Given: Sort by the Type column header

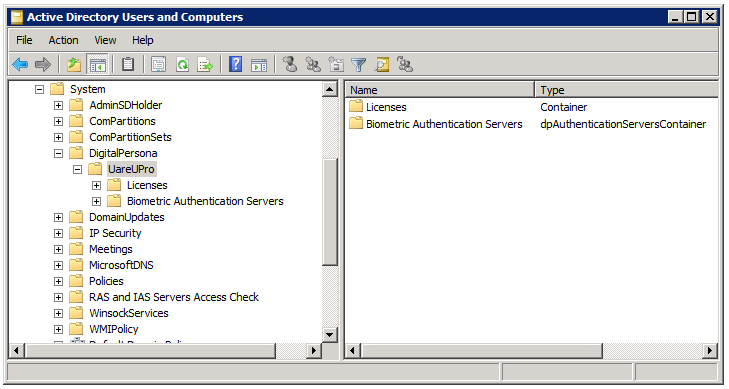Looking at the screenshot, I should coord(626,90).
